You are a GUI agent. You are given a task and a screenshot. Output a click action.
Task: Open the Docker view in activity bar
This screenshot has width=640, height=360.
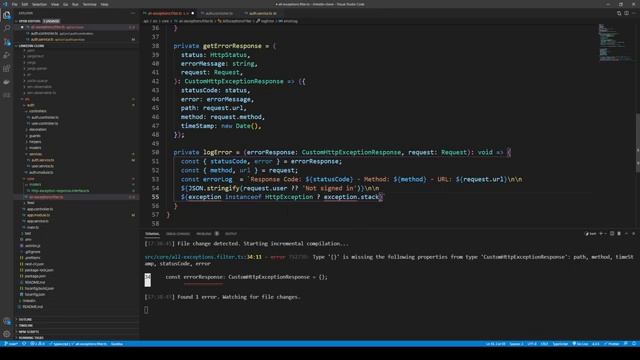point(7,82)
